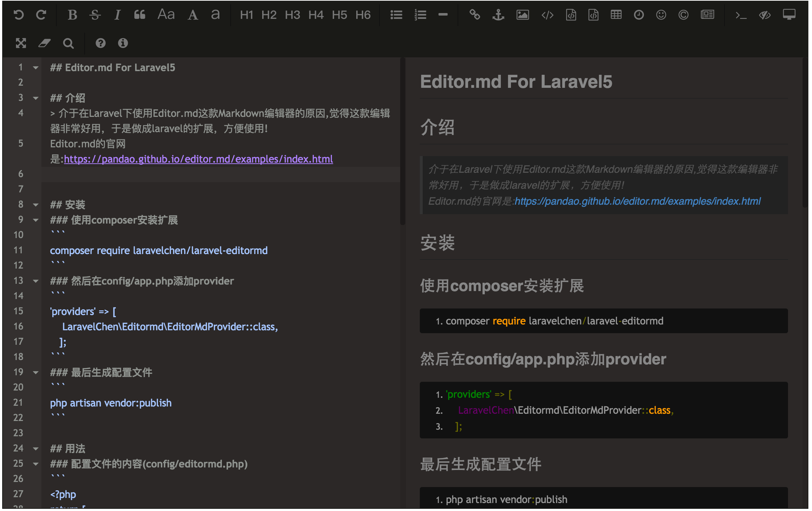Insert ordered list
This screenshot has height=511, width=812.
pos(420,15)
